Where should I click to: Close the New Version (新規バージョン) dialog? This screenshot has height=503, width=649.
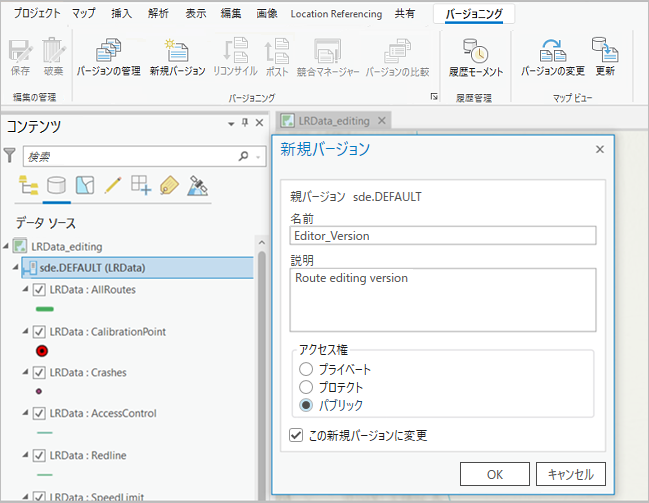(x=600, y=149)
